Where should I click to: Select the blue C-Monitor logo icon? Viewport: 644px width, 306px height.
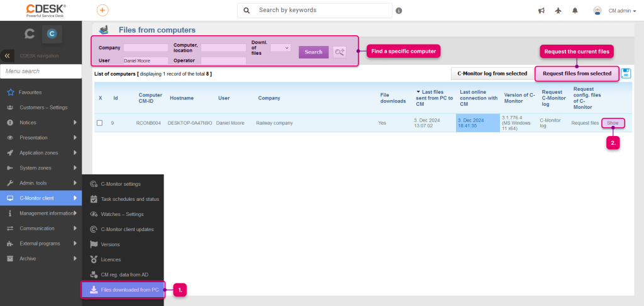tap(52, 34)
